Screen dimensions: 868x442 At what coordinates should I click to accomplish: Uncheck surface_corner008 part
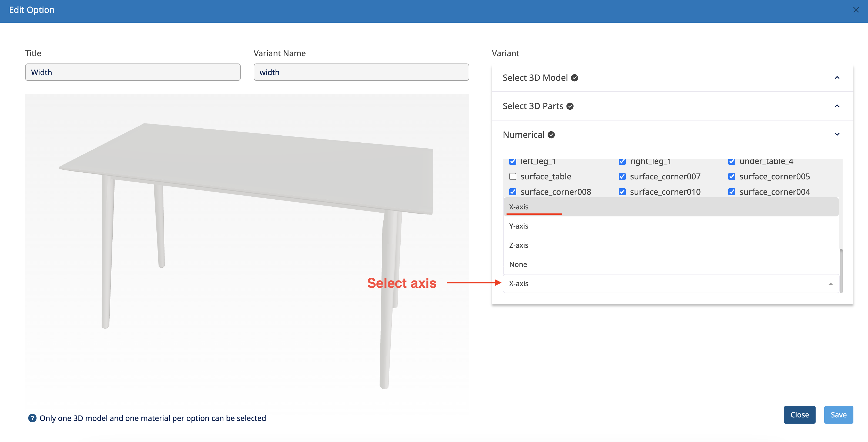(512, 192)
